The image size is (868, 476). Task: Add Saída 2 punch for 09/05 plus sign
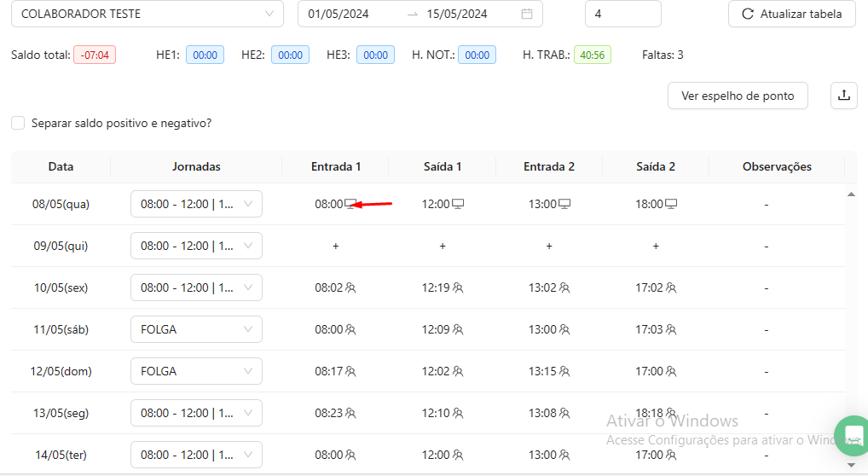[656, 246]
